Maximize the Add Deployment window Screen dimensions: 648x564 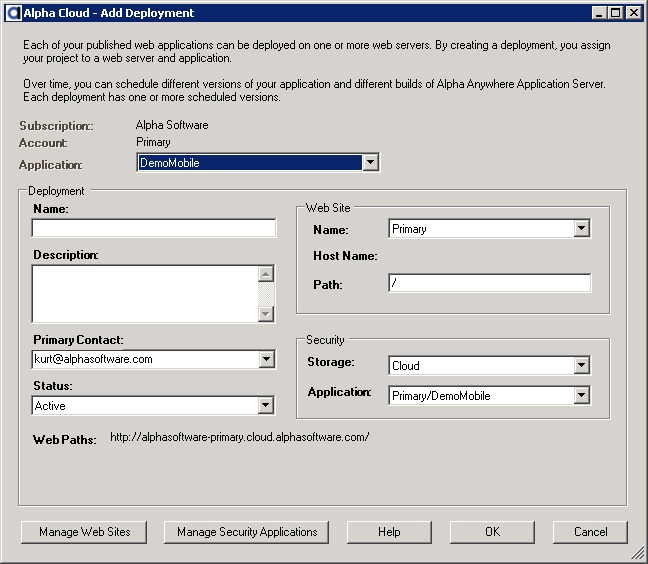point(615,13)
